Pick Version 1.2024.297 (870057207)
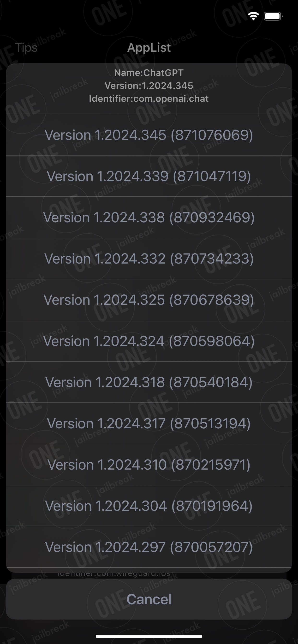 [149, 547]
